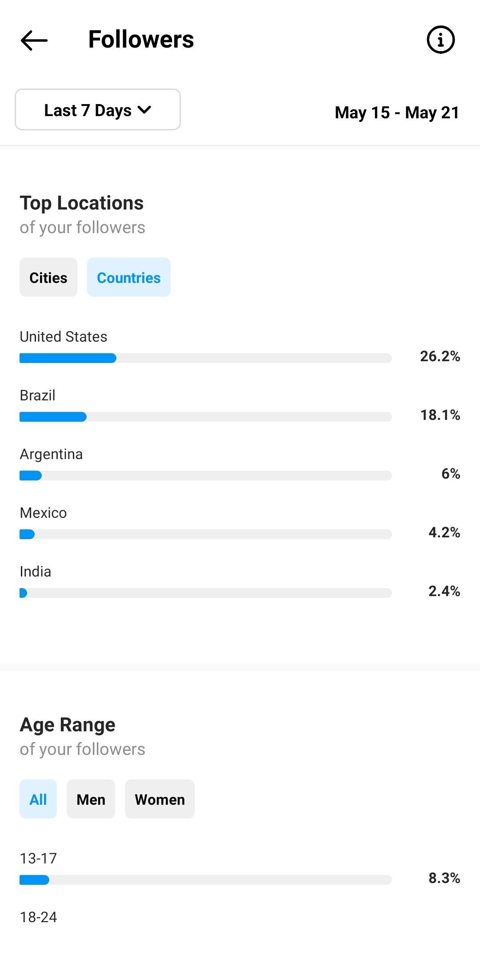Click the May 15 - May 21 date range
This screenshot has height=980, width=480.
(397, 113)
